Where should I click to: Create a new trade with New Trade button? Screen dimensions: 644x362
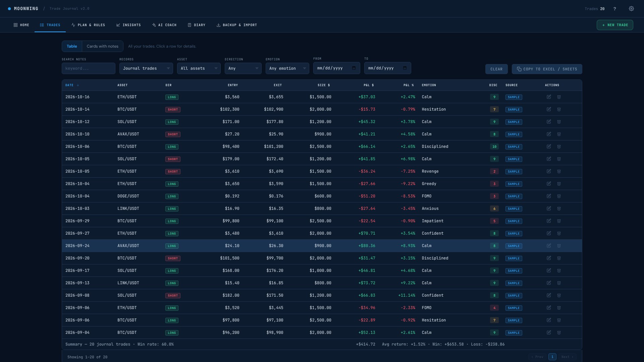click(615, 25)
